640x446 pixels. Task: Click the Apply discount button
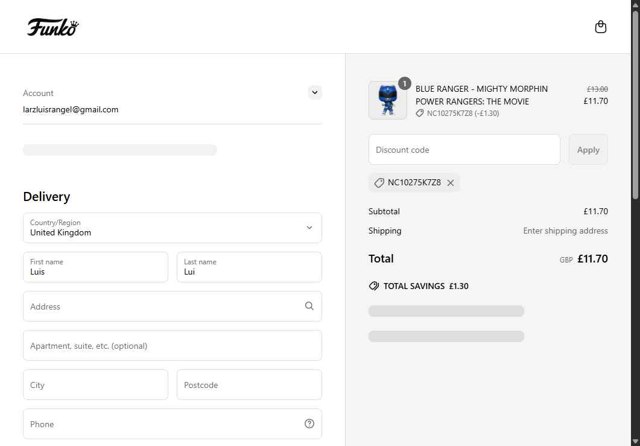588,150
